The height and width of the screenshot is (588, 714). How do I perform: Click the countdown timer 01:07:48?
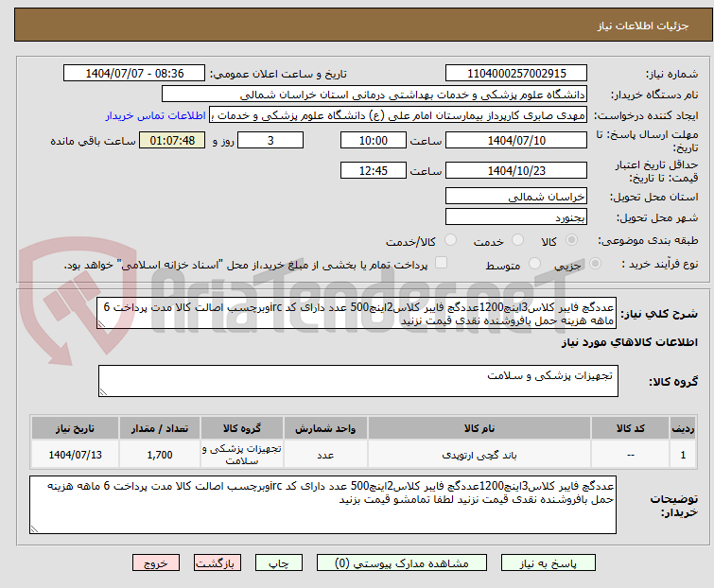[172, 140]
